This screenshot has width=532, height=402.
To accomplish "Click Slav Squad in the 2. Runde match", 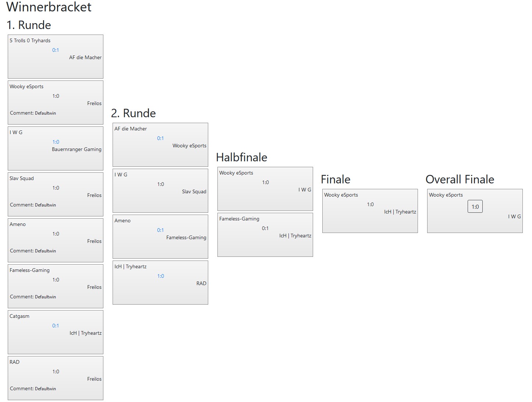I will 194,191.
